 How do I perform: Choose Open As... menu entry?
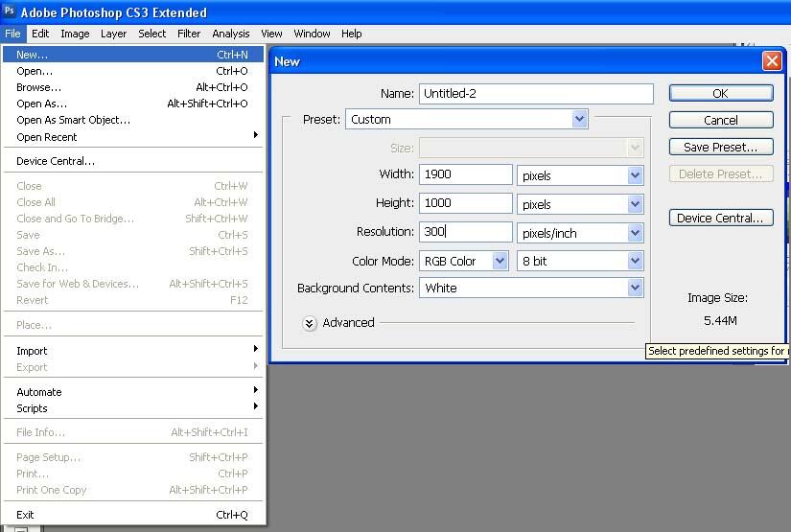133,104
